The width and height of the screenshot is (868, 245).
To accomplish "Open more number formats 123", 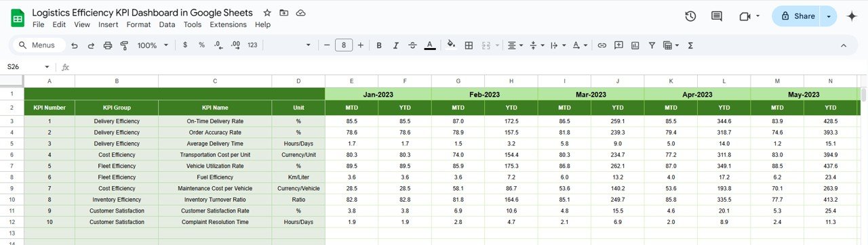I will (252, 45).
